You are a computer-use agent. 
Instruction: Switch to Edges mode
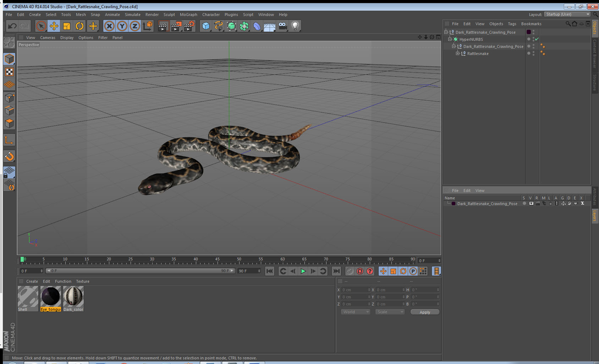10,110
